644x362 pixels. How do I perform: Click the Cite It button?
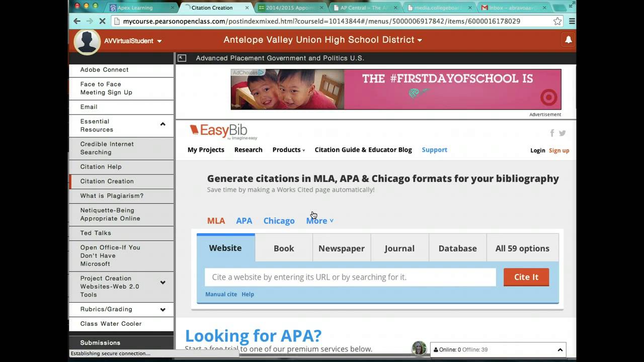click(x=526, y=277)
